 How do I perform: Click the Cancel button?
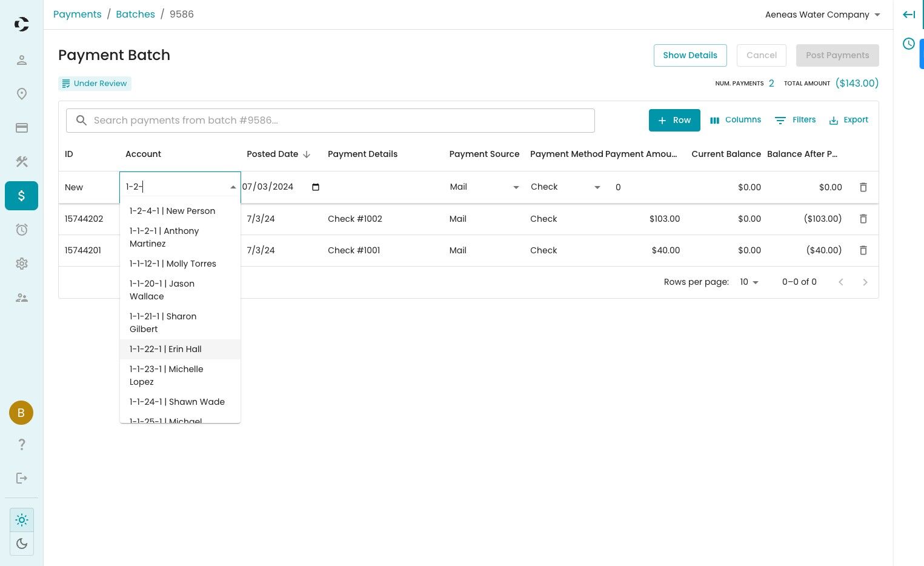[x=762, y=55]
